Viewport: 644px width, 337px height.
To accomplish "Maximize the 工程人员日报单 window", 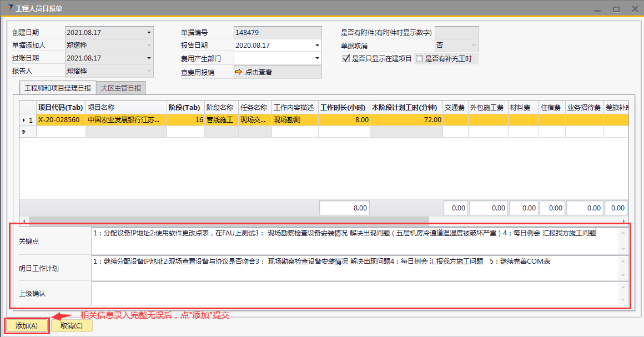I will coord(616,9).
